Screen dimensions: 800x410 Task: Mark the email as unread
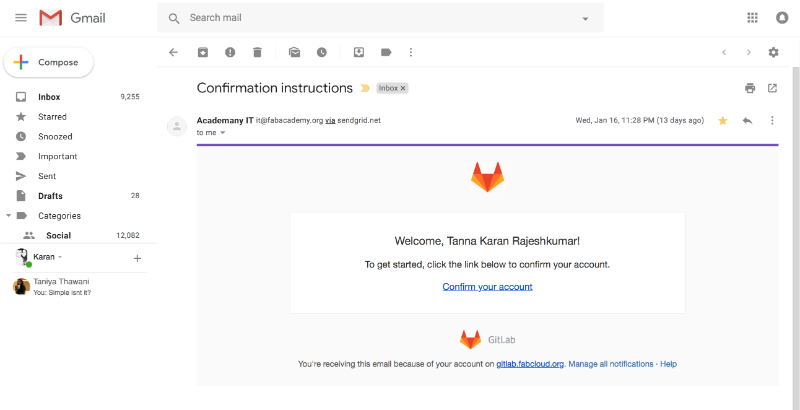point(294,52)
